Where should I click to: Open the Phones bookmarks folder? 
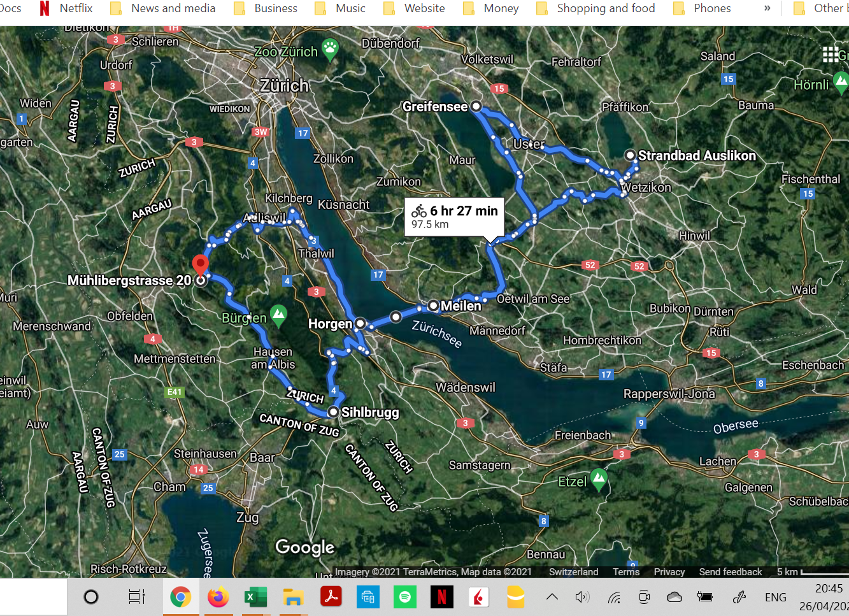(702, 8)
